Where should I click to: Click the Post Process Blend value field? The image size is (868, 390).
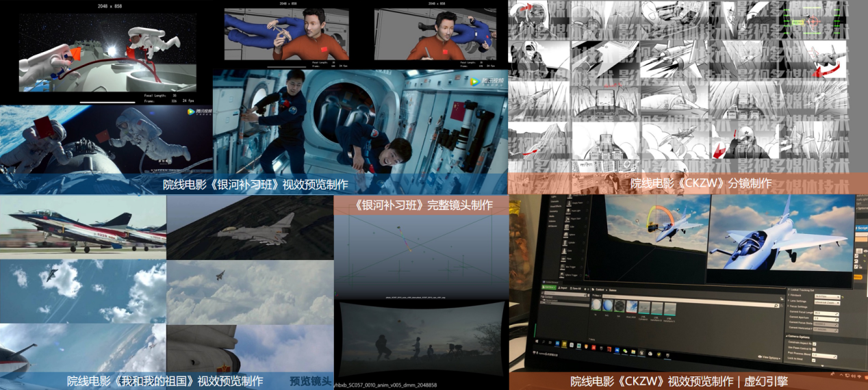click(x=824, y=356)
